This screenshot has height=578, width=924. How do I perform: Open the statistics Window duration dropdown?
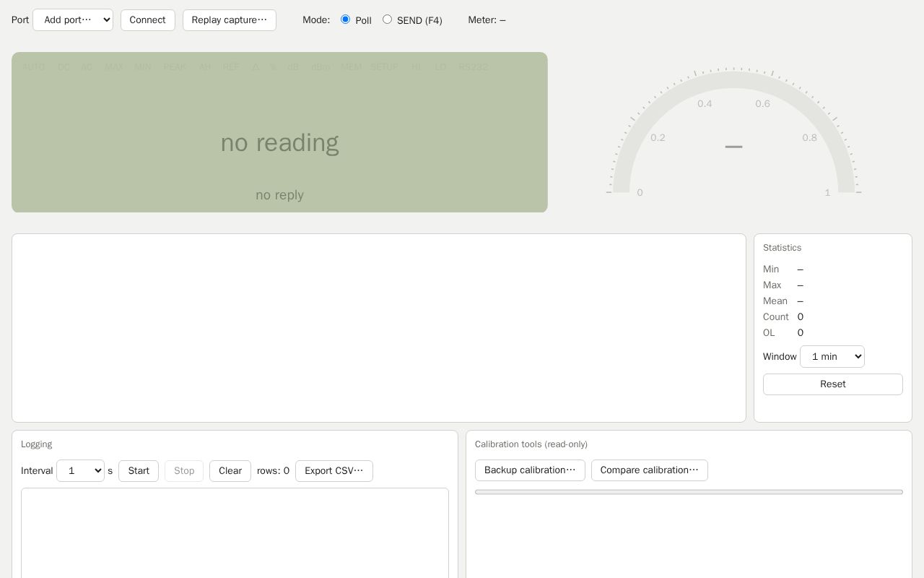tap(832, 357)
